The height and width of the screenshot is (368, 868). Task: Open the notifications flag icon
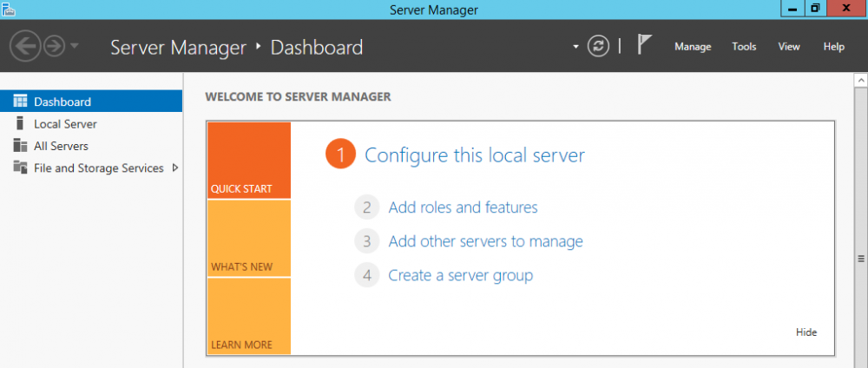point(644,45)
